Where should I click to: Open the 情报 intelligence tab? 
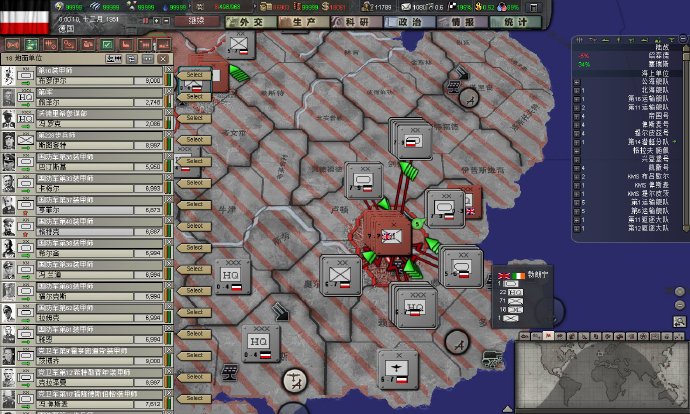462,22
